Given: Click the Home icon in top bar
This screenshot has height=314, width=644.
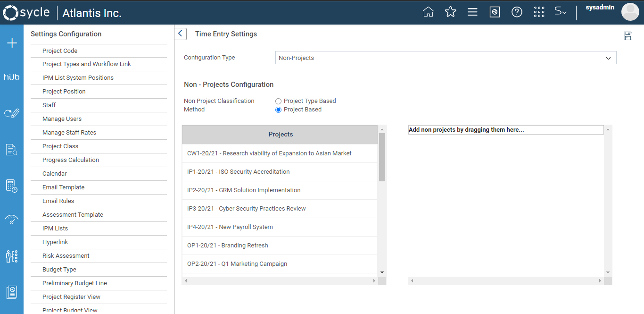Looking at the screenshot, I should [428, 12].
